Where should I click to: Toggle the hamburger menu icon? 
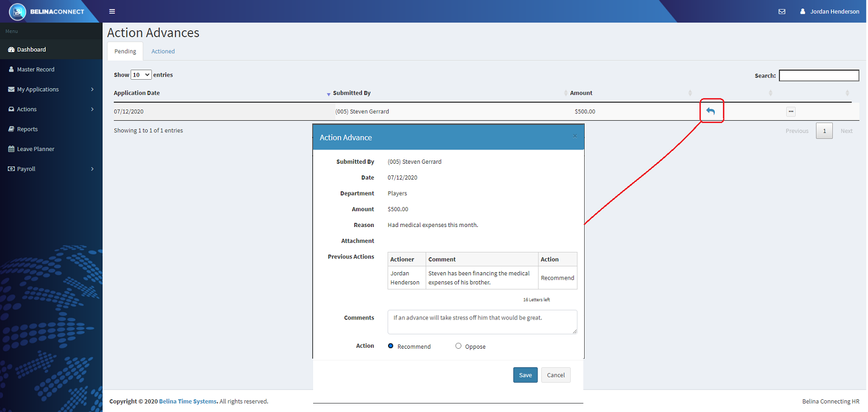point(112,11)
